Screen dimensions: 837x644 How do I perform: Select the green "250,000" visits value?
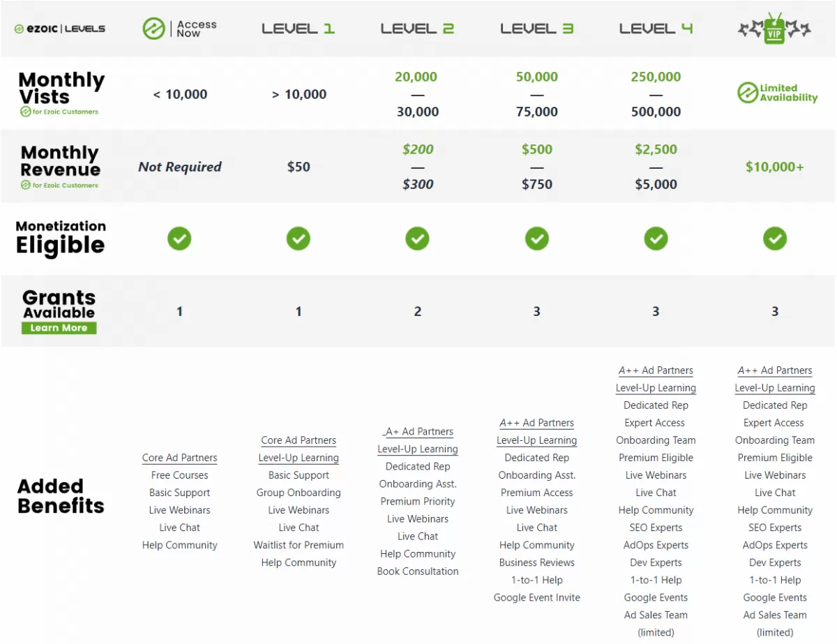point(656,77)
